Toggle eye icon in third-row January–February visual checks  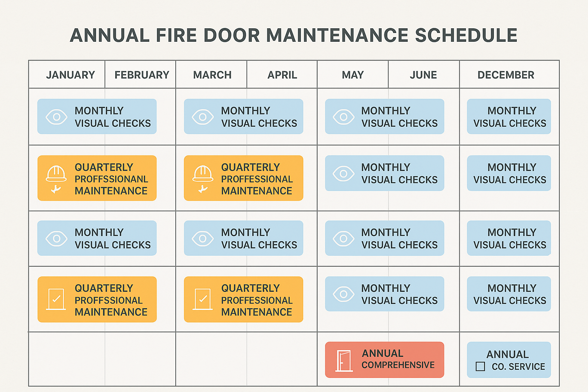pyautogui.click(x=56, y=238)
